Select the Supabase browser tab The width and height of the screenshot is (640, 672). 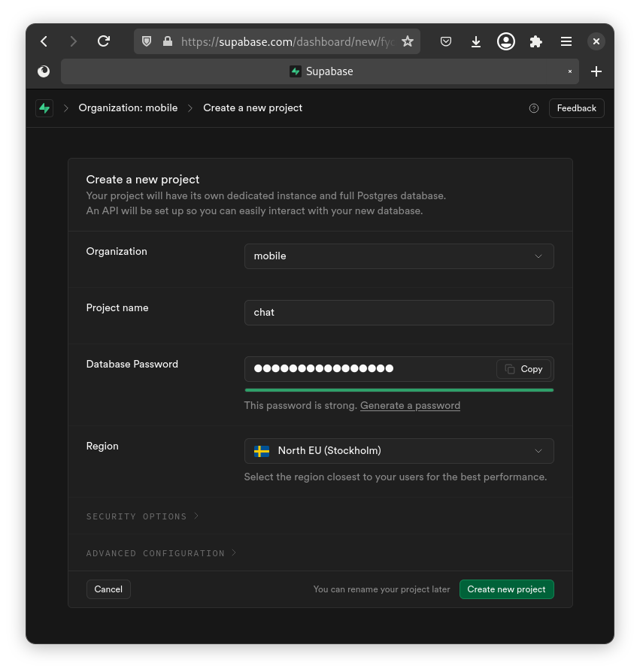pos(320,71)
